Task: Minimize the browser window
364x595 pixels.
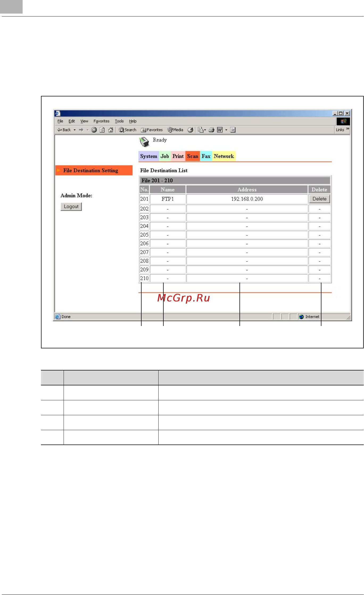Action: pos(335,113)
